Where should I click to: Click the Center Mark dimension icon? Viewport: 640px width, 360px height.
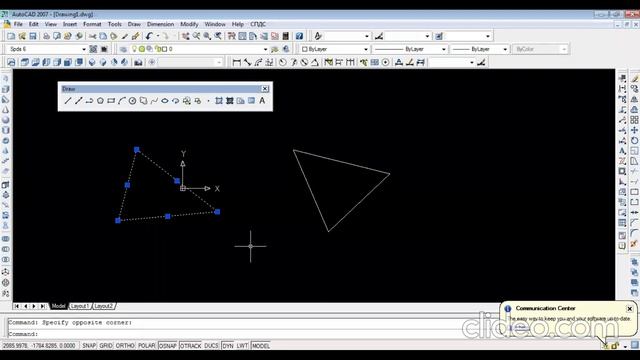click(385, 62)
